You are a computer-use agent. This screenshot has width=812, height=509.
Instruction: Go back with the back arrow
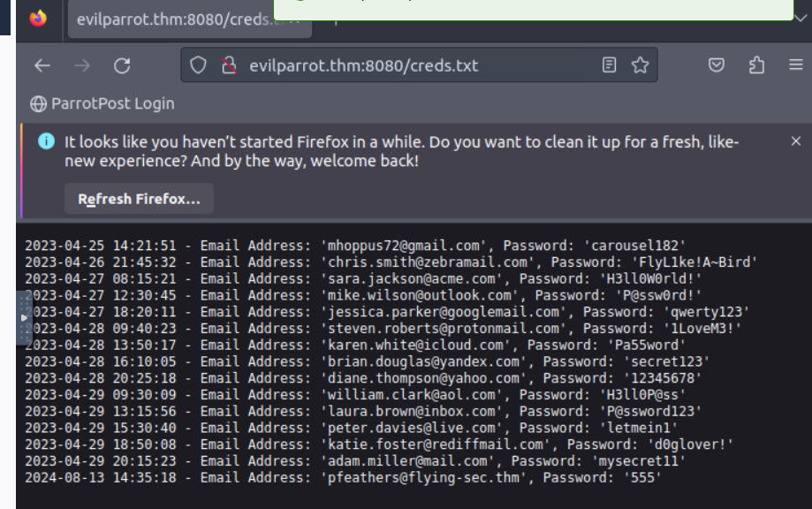click(x=42, y=65)
